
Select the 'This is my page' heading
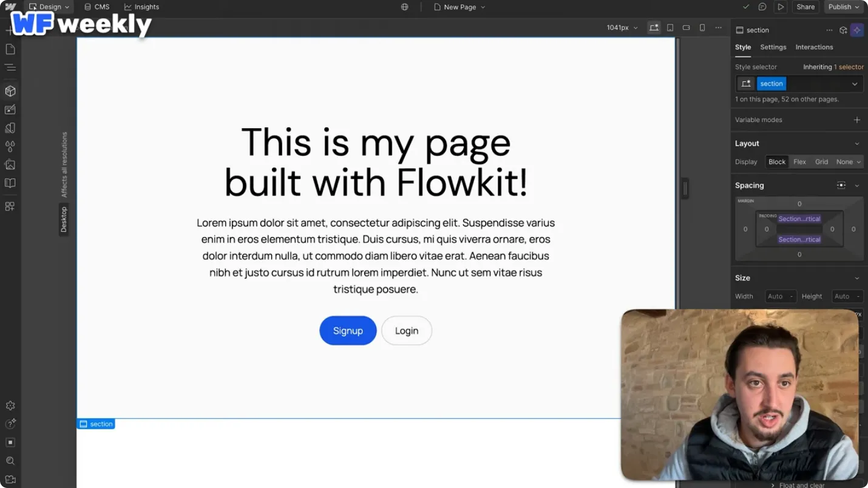pos(376,163)
